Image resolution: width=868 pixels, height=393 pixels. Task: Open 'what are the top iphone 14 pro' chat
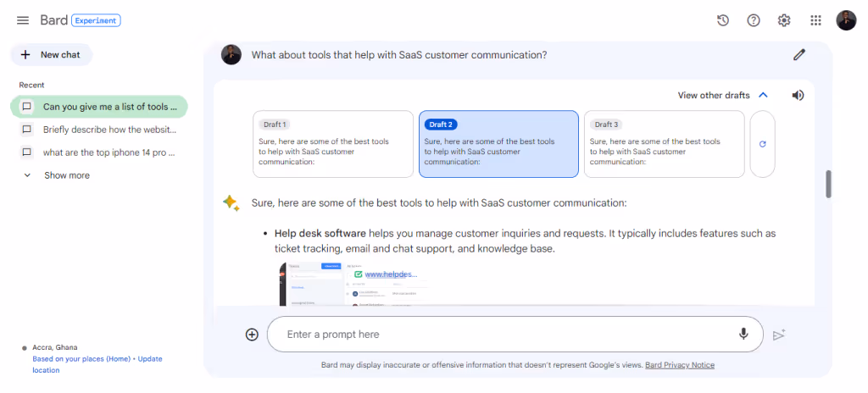(99, 152)
